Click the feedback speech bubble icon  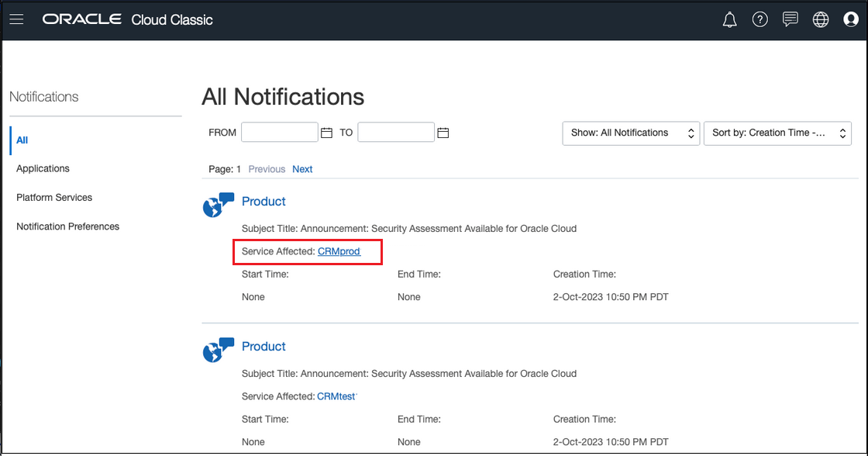[790, 19]
